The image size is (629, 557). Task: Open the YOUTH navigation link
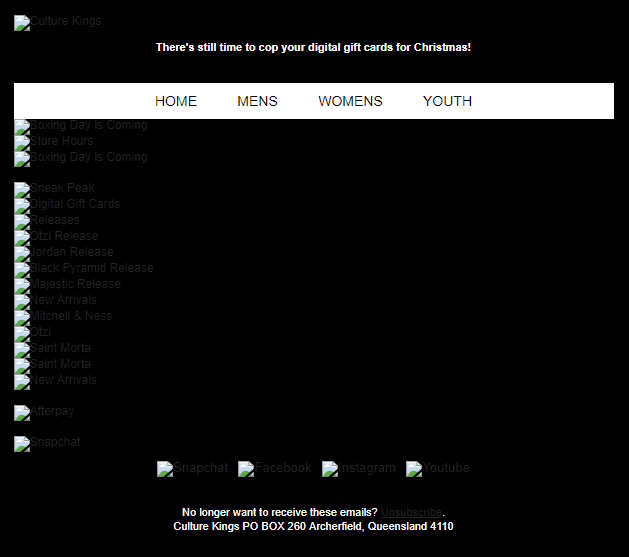[x=447, y=101]
